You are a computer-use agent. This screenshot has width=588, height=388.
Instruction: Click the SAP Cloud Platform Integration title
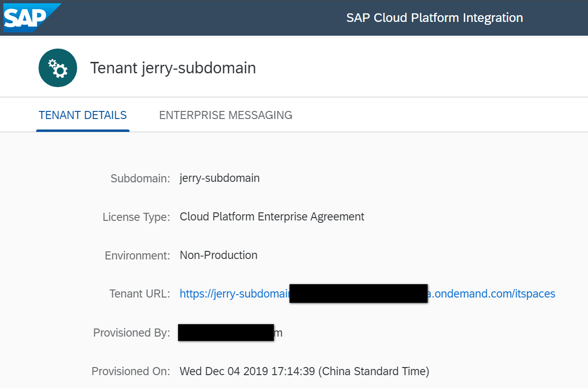point(434,18)
